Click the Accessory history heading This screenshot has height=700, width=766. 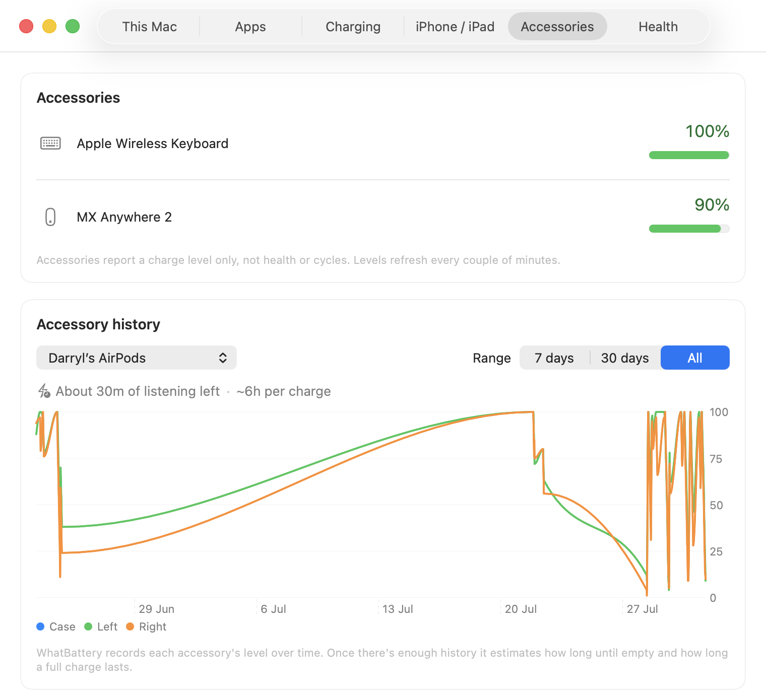tap(99, 324)
